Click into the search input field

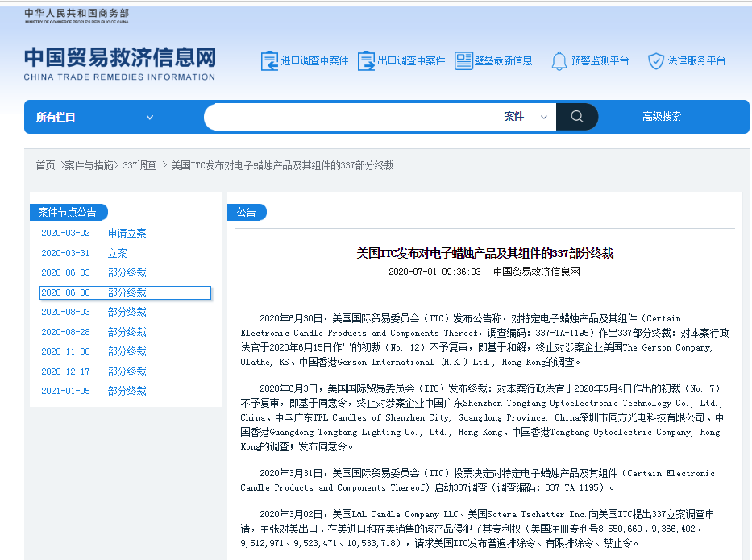point(352,117)
